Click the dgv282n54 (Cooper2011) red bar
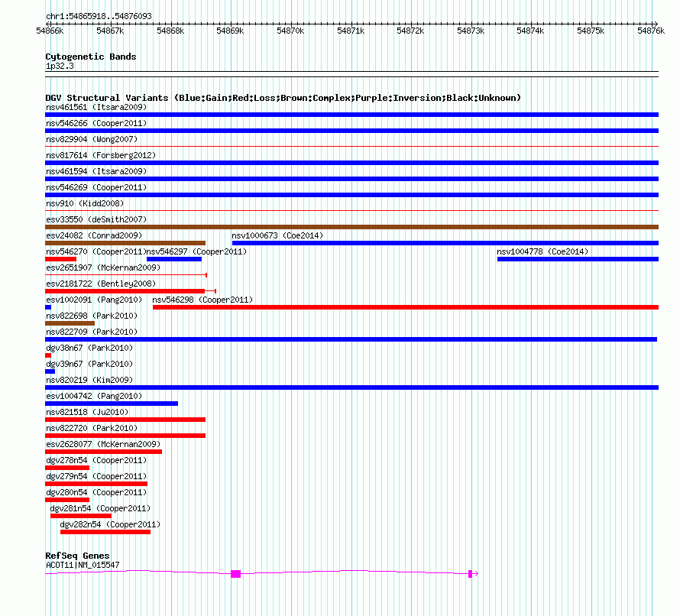 [x=105, y=532]
